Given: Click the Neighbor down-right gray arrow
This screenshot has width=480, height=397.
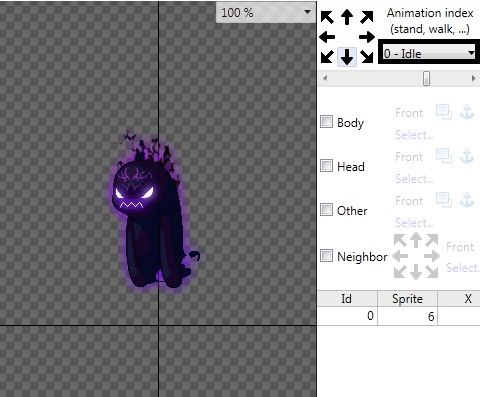Looking at the screenshot, I should 432,272.
